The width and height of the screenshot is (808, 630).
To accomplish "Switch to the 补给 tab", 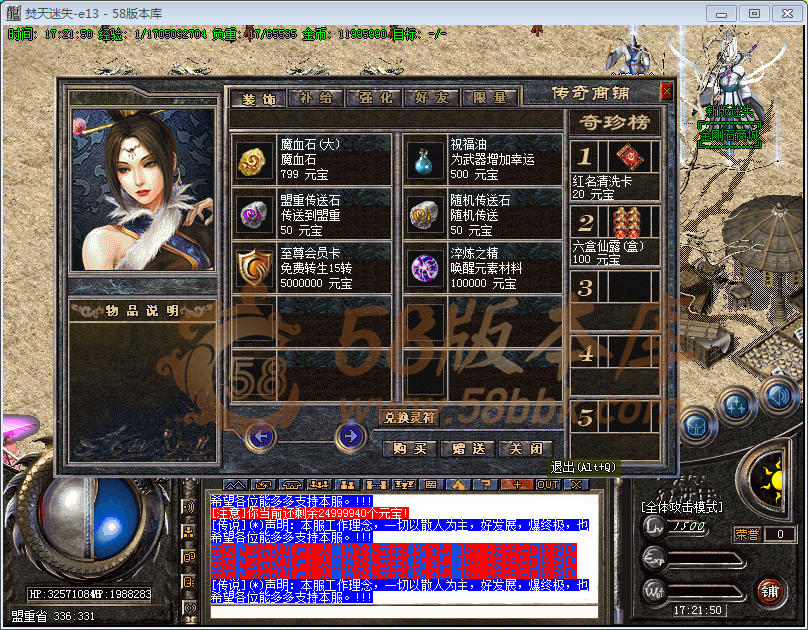I will click(x=315, y=97).
